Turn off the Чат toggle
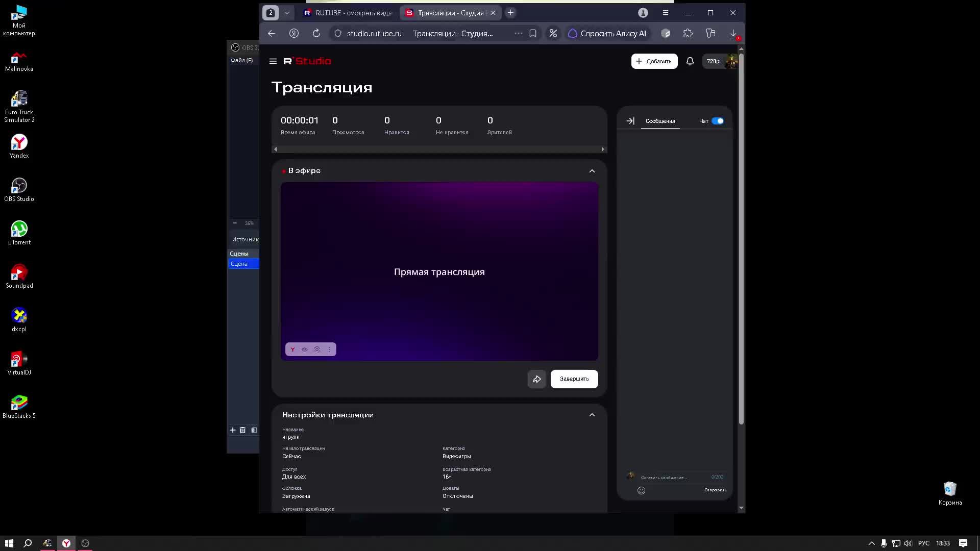The image size is (980, 551). 718,121
